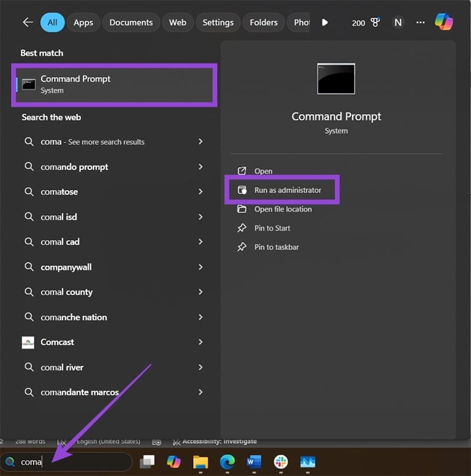Image resolution: width=471 pixels, height=476 pixels.
Task: Expand the 'comal river' suggestion
Action: (200, 367)
